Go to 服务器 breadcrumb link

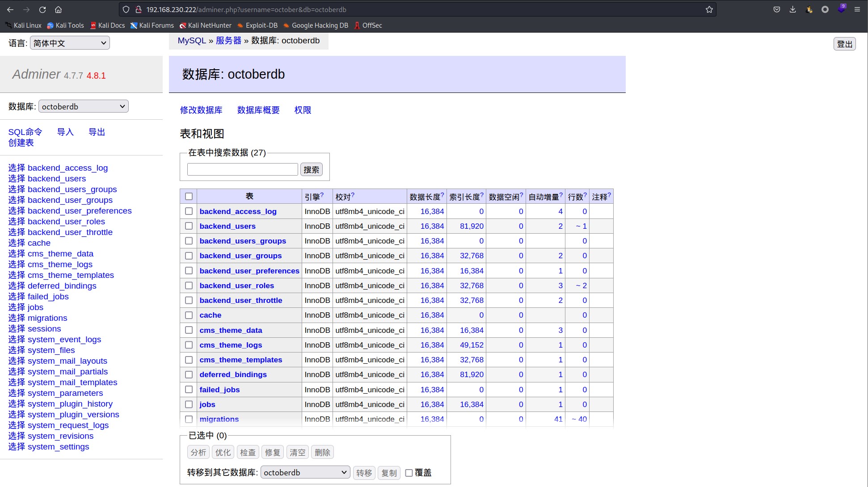[x=228, y=41]
